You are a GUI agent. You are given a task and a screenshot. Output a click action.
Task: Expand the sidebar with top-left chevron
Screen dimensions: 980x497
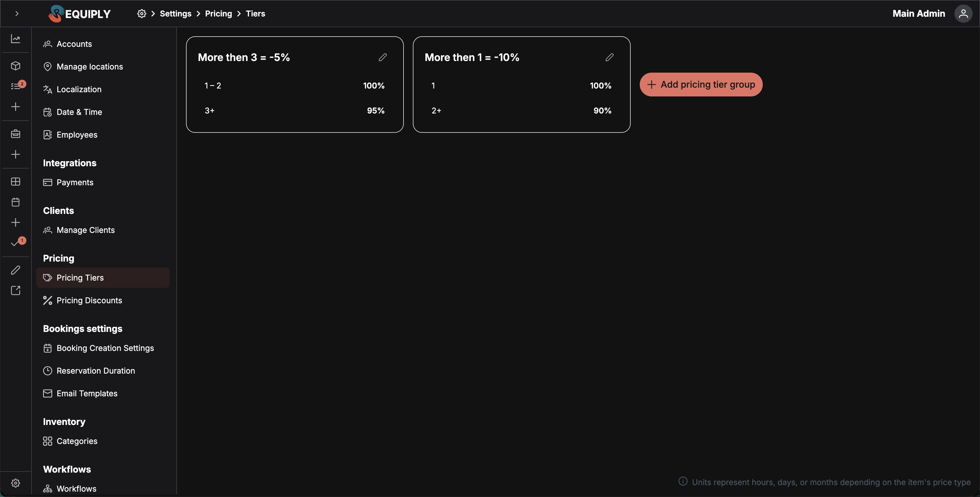17,14
